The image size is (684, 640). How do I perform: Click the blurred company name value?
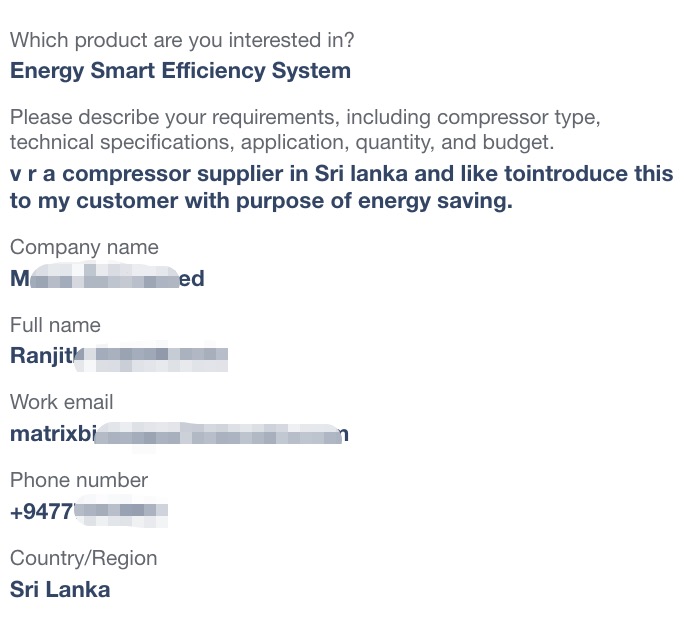pyautogui.click(x=107, y=278)
